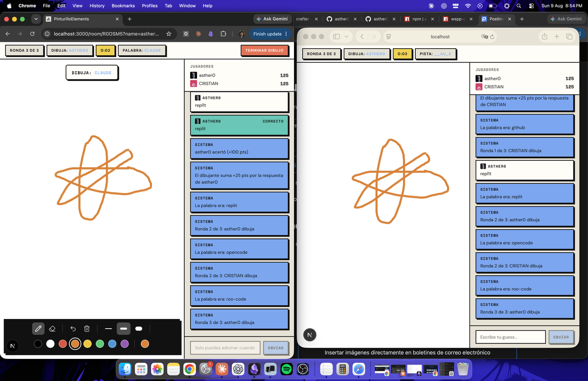Open the File menu
The height and width of the screenshot is (381, 588).
pos(46,6)
